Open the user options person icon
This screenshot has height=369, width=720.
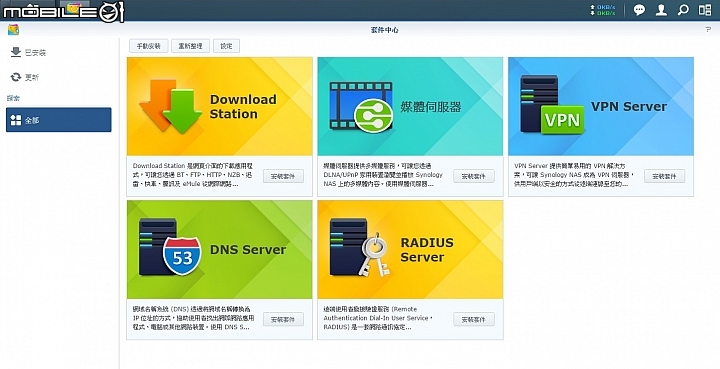point(661,10)
